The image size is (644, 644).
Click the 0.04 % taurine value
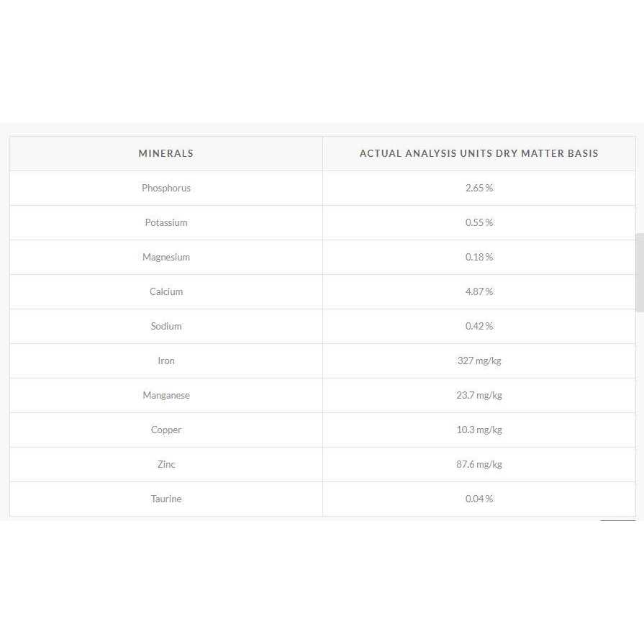click(479, 499)
